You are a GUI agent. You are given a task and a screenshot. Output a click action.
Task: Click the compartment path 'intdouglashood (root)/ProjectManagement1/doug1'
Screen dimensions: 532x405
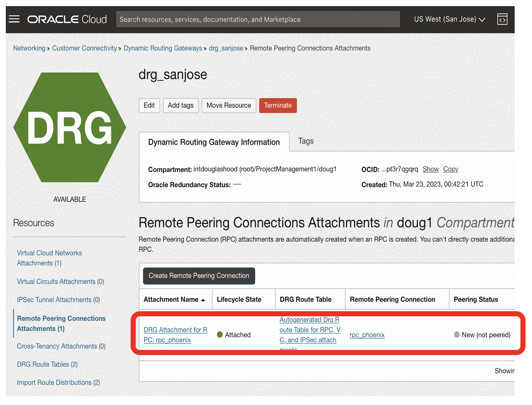click(x=265, y=169)
